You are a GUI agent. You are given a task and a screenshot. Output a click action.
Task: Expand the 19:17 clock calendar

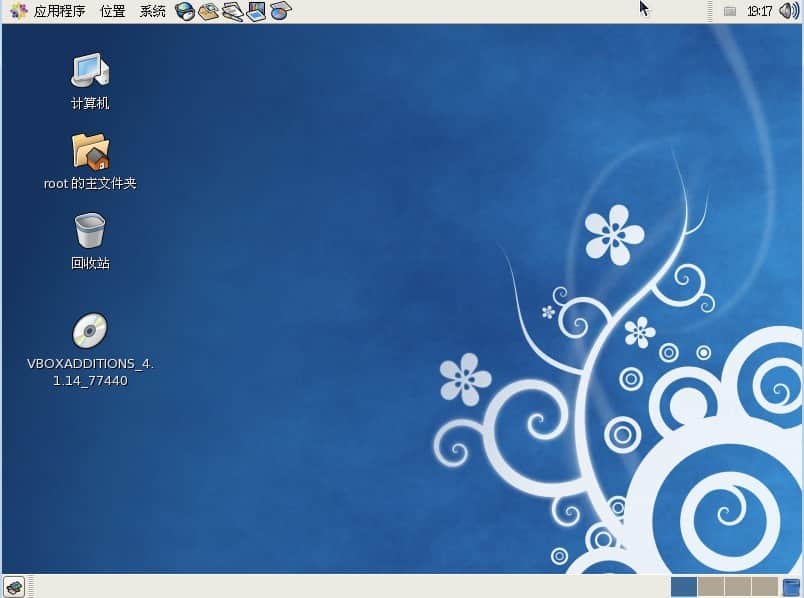760,11
